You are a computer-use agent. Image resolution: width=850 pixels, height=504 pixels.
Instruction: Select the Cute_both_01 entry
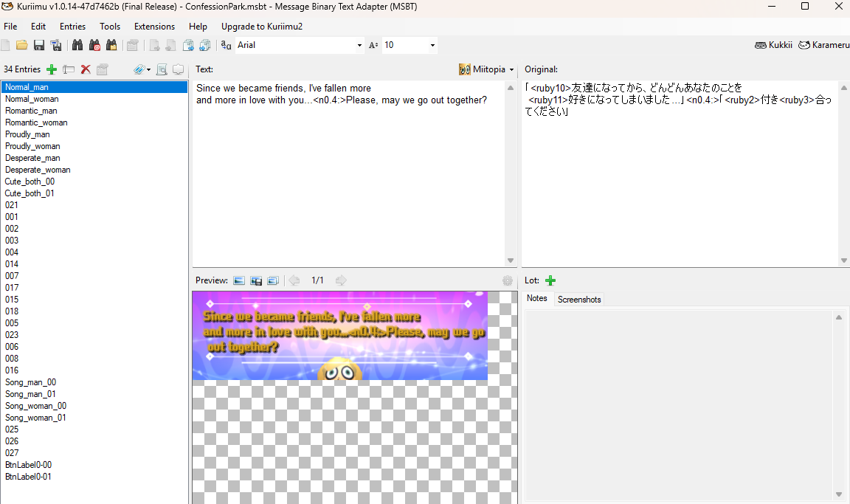coord(94,193)
